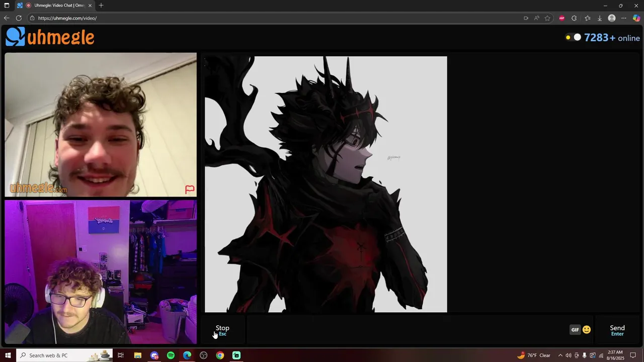Open Settings and more menu
The height and width of the screenshot is (362, 644).
click(x=624, y=18)
